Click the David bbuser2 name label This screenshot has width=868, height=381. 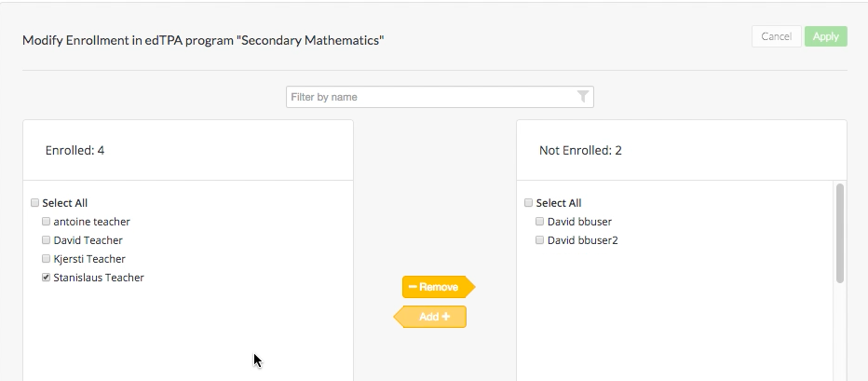pos(583,240)
